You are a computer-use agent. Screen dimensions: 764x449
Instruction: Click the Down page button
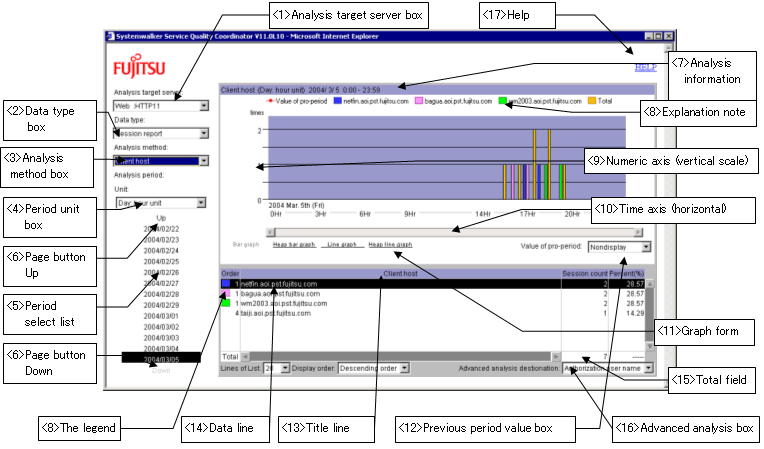tap(161, 371)
